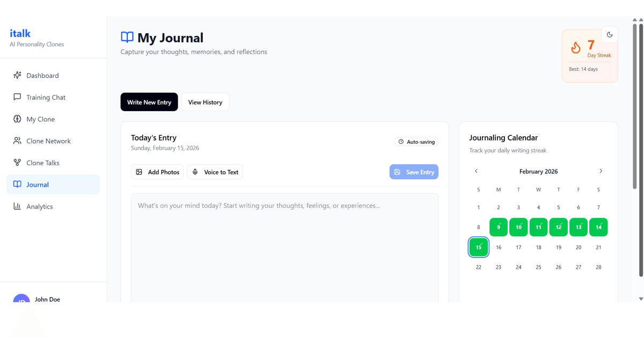
Task: Select February 28 in the calendar
Action: 598,267
